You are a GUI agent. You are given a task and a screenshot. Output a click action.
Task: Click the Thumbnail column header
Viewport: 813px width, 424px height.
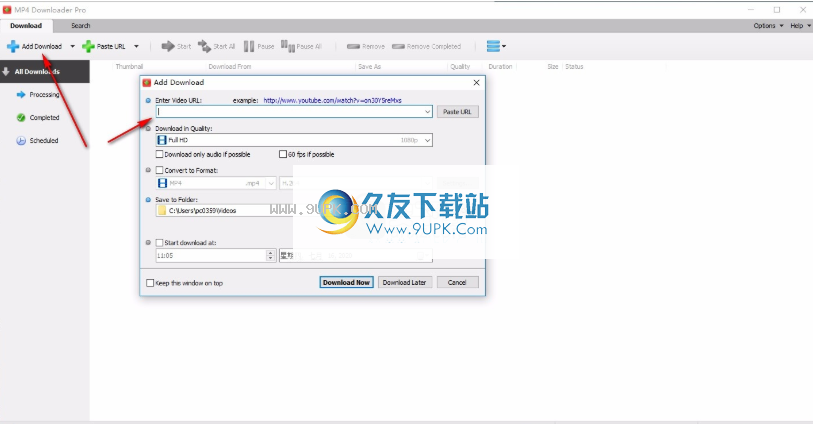pos(129,66)
